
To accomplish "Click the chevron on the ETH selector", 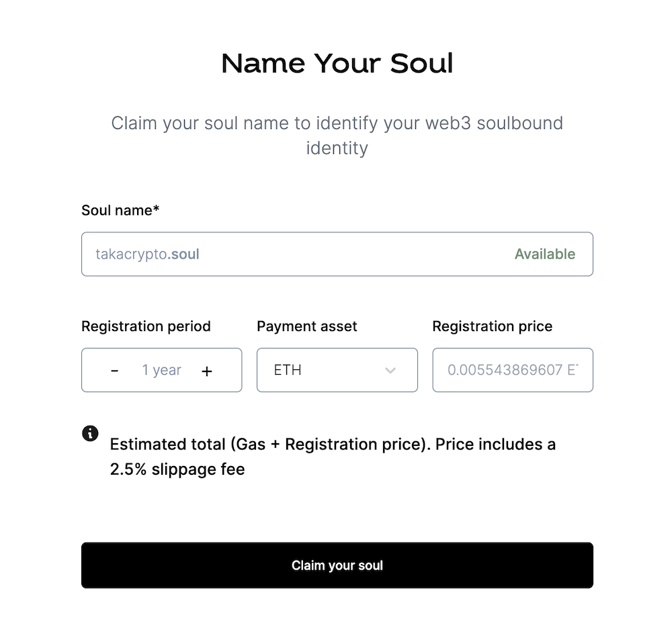I will click(390, 370).
